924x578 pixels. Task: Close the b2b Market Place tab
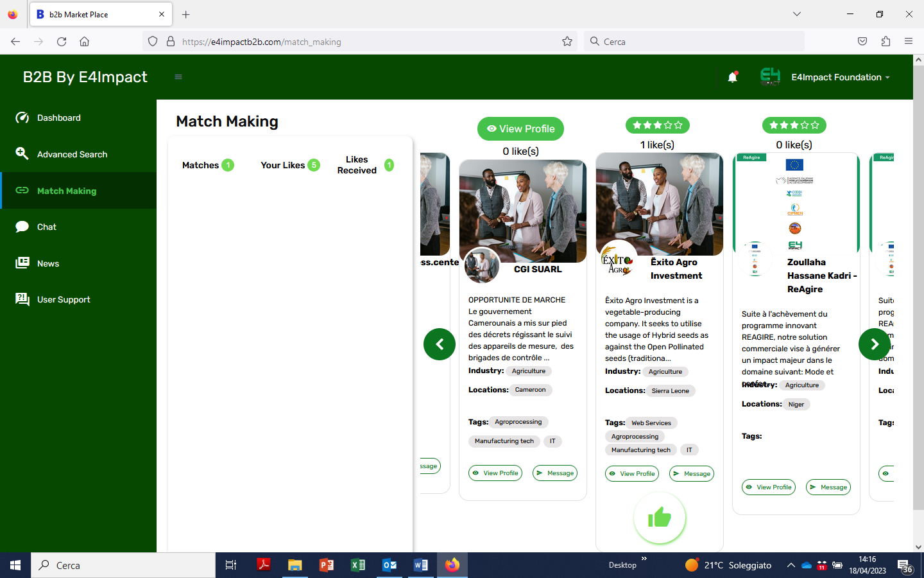tap(162, 14)
